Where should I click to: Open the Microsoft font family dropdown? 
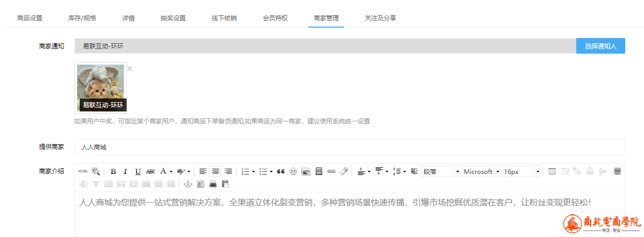pyautogui.click(x=480, y=171)
